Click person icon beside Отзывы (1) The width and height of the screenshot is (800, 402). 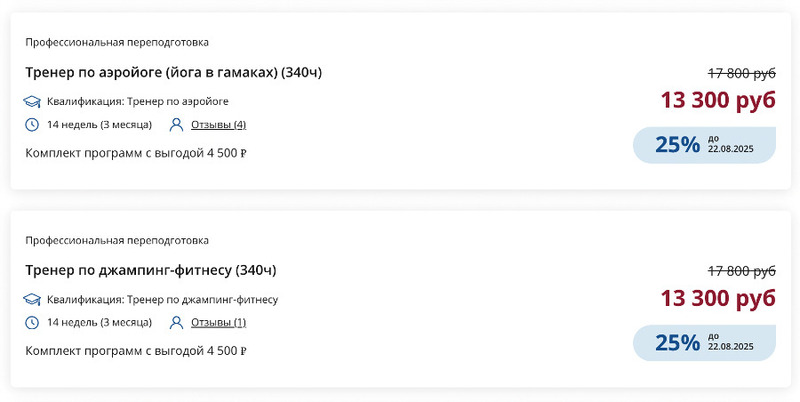tap(177, 323)
